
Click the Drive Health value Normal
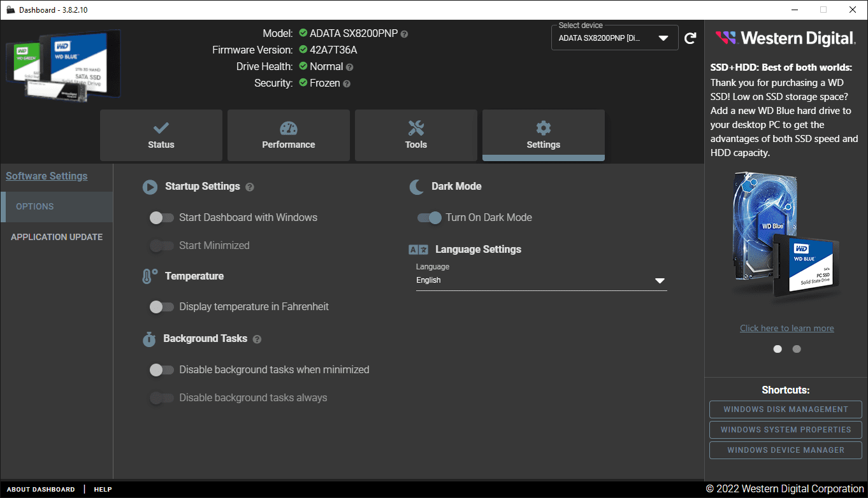(x=326, y=67)
